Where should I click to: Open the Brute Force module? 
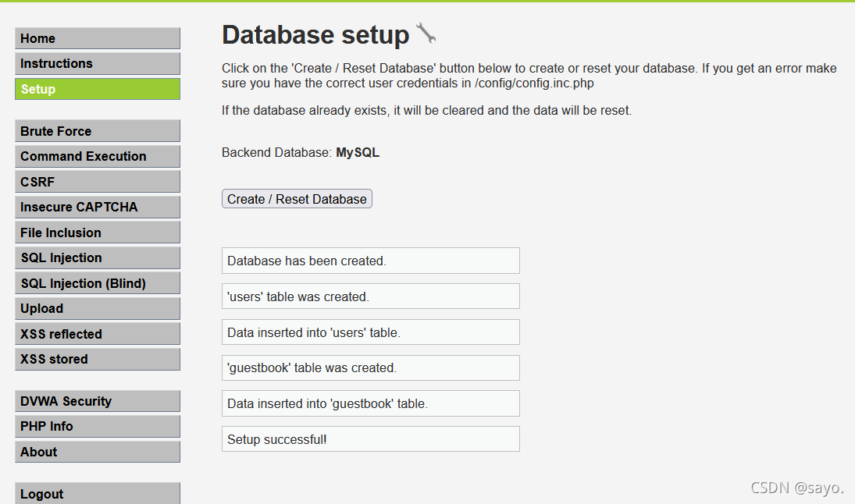[98, 131]
